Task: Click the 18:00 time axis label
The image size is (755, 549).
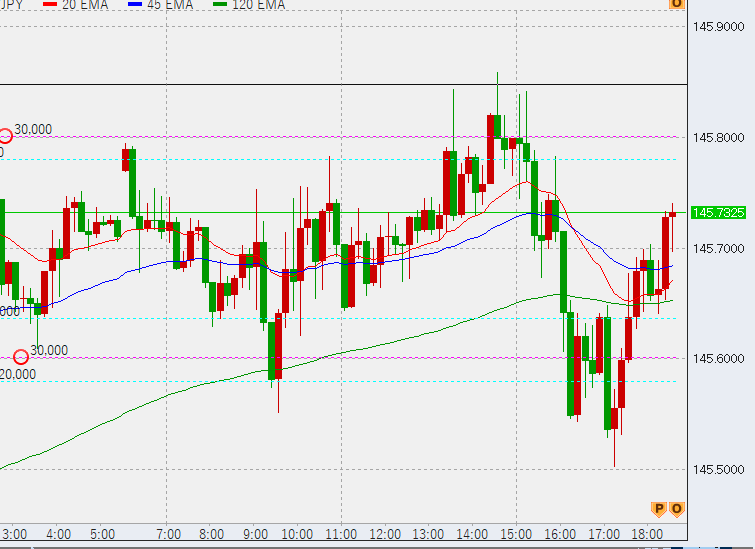Action: pyautogui.click(x=649, y=534)
